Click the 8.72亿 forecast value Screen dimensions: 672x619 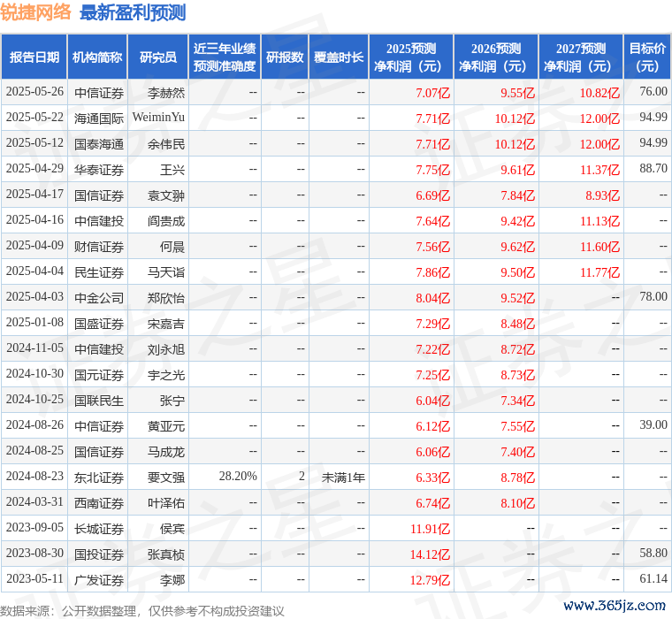[517, 349]
